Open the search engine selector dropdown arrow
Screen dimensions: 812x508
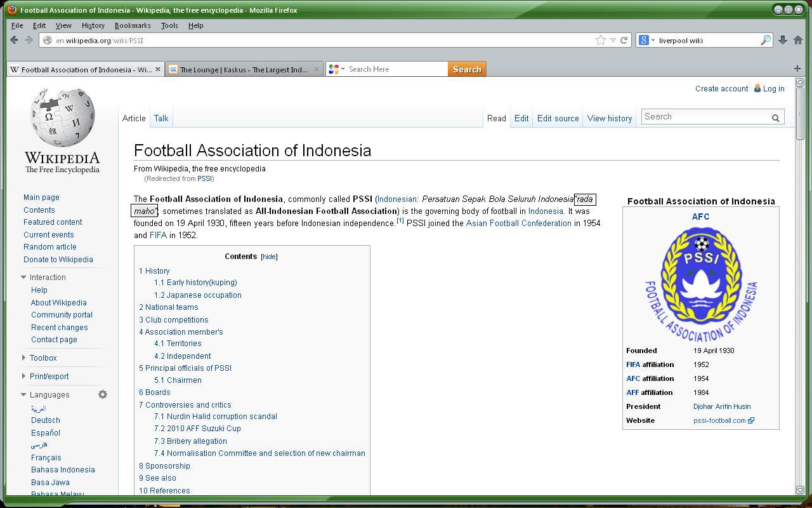click(652, 40)
